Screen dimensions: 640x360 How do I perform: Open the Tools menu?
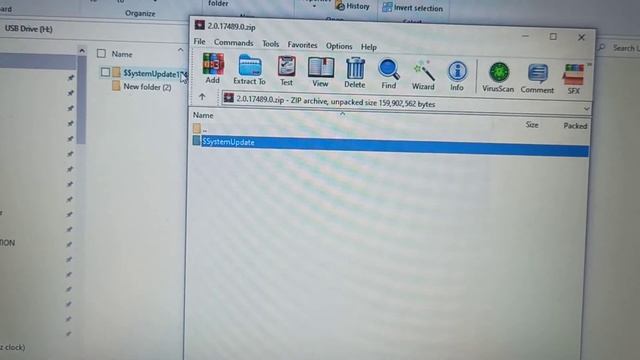point(271,44)
